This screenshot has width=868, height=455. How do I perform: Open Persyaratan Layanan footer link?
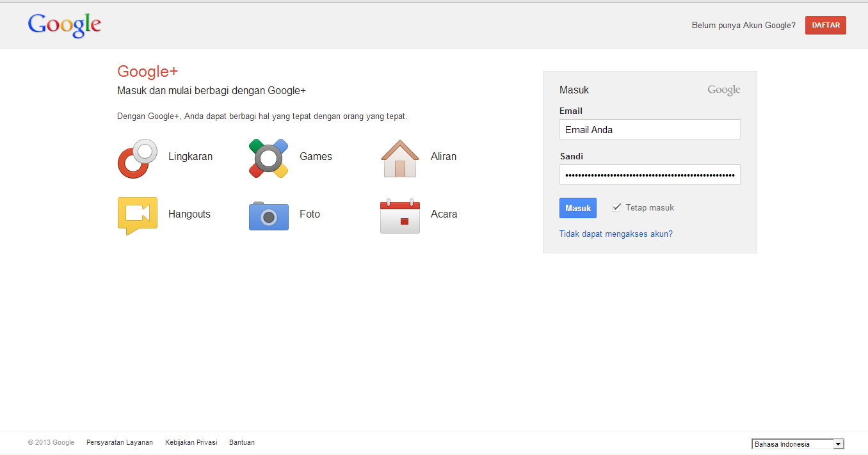pos(120,442)
